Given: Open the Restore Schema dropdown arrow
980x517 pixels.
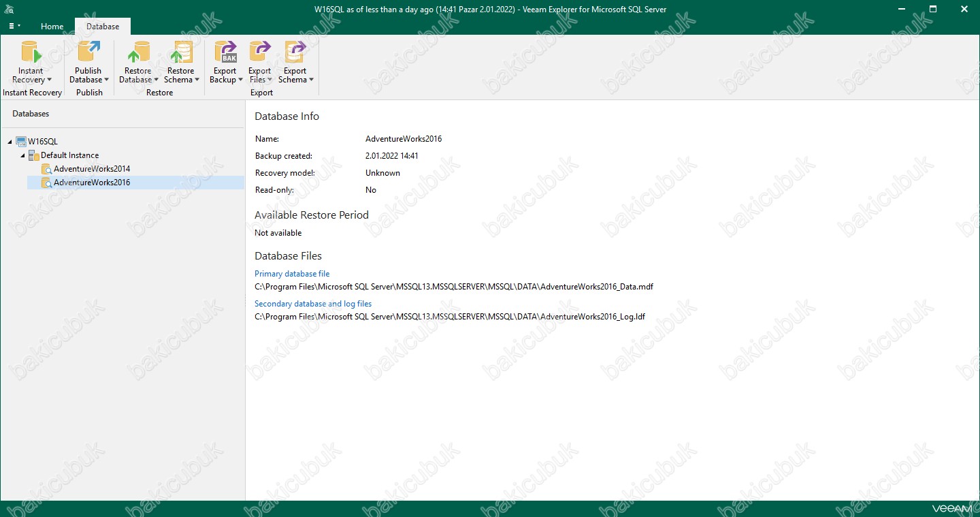Looking at the screenshot, I should pyautogui.click(x=197, y=80).
